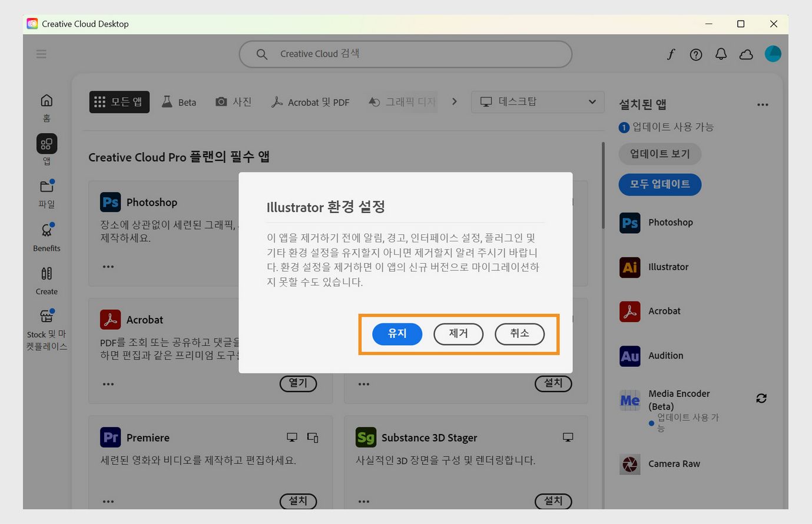Open Premiere card more options ellipsis
The image size is (812, 524).
pyautogui.click(x=108, y=502)
